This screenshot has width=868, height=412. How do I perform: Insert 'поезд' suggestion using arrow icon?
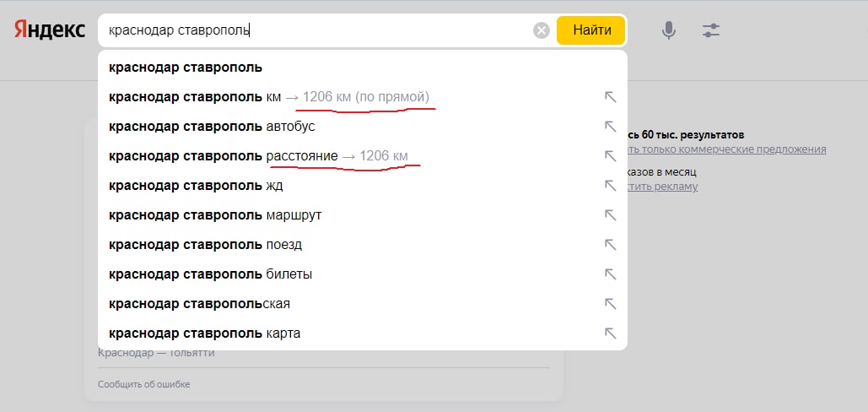click(611, 245)
